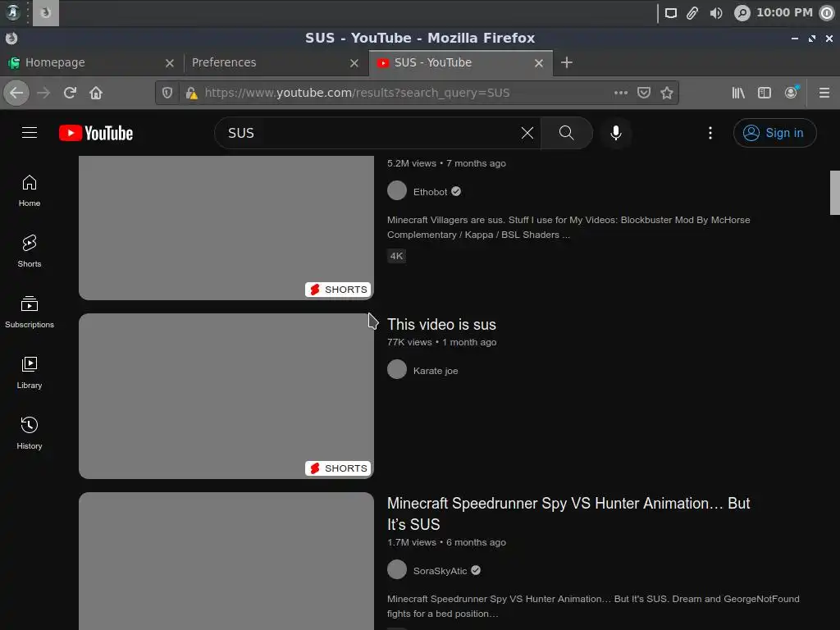Viewport: 840px width, 630px height.
Task: Save page to Pocket
Action: (x=644, y=93)
